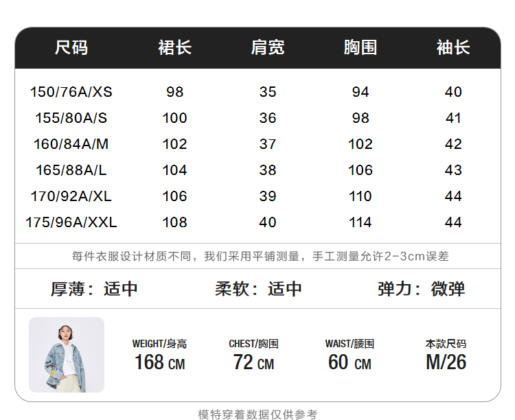Screen dimensions: 515x420
Task: Click 肩宽 value 37 in 160/84A/M row
Action: [x=268, y=144]
